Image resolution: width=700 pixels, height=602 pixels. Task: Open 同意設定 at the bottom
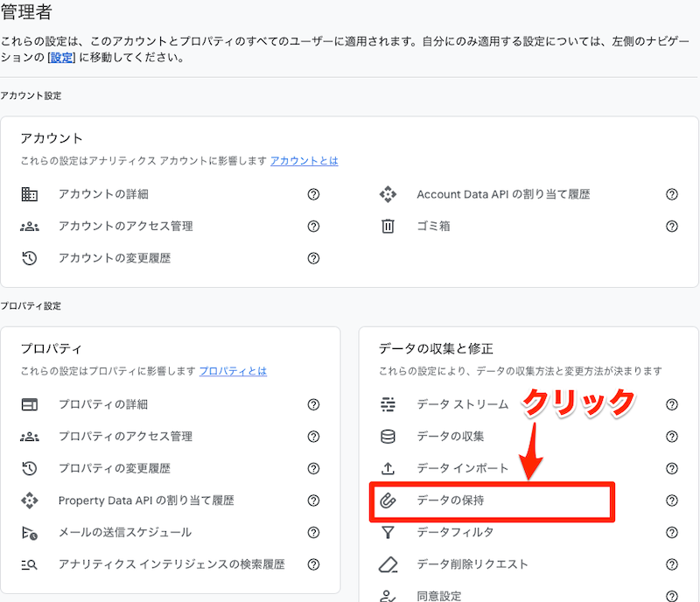point(439,595)
